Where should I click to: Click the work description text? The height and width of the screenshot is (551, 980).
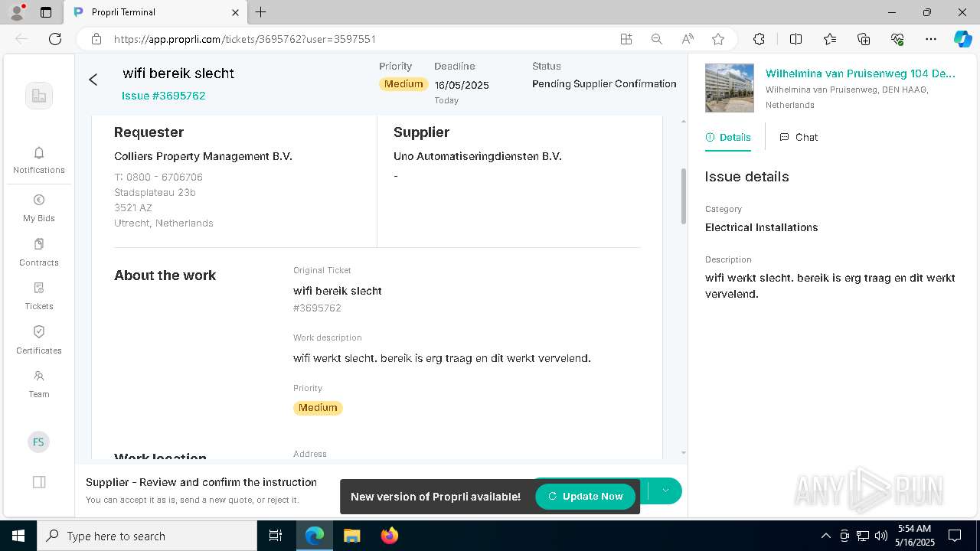[x=442, y=358]
